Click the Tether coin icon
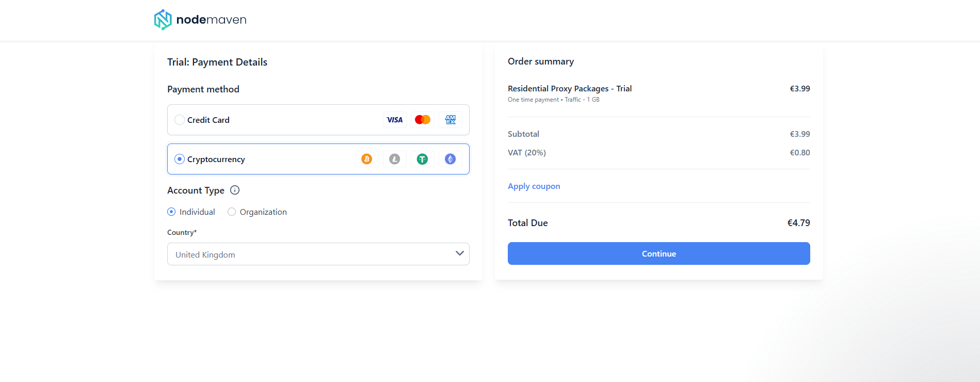The height and width of the screenshot is (382, 980). pyautogui.click(x=423, y=159)
